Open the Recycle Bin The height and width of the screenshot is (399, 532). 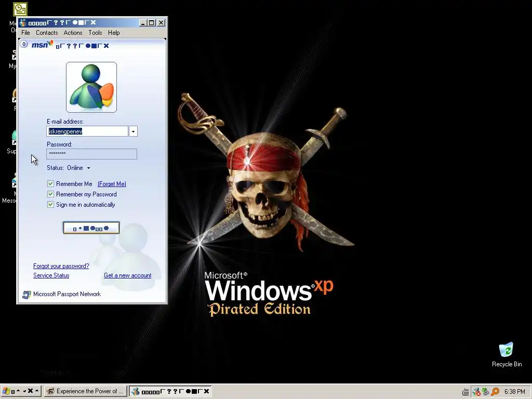(x=507, y=354)
